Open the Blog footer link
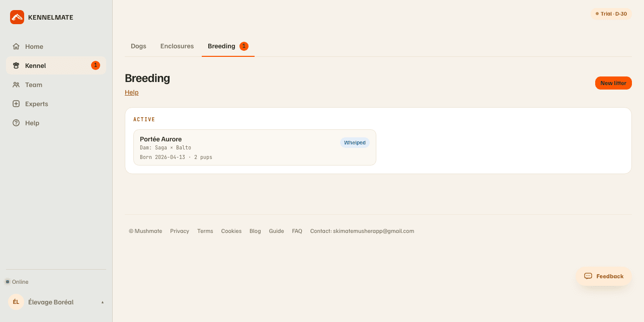The image size is (644, 322). [x=255, y=231]
